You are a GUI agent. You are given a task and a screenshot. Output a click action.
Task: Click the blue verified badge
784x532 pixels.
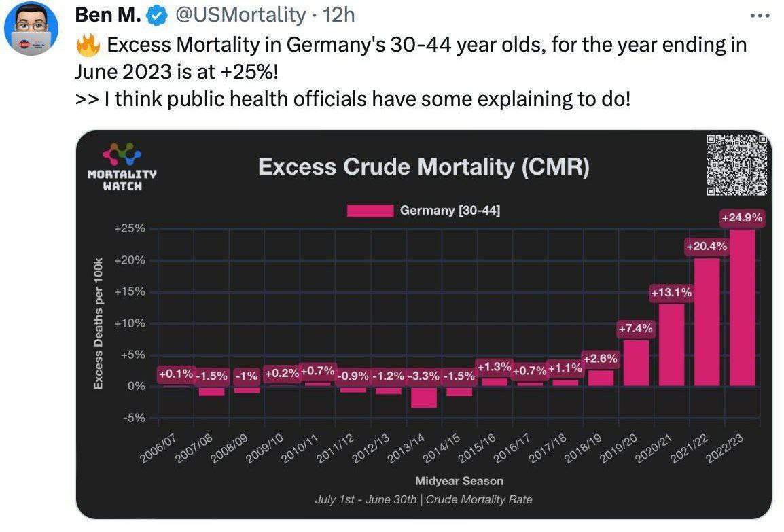(158, 15)
